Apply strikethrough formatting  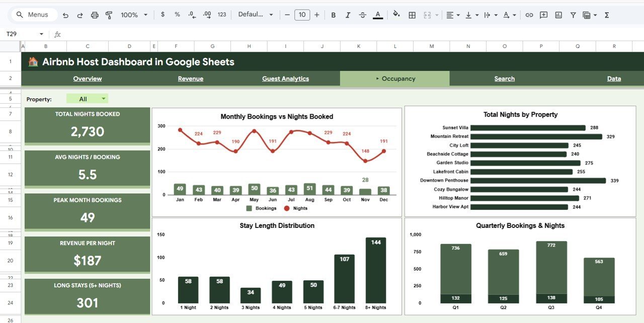pos(363,15)
